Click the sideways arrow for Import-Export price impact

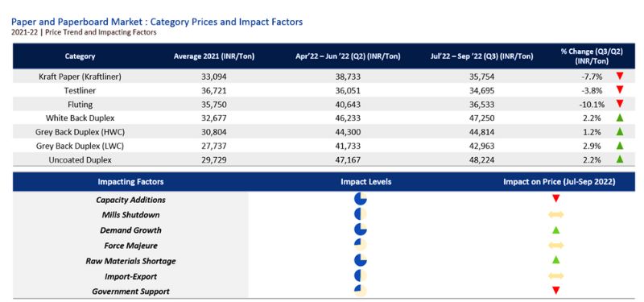point(555,275)
